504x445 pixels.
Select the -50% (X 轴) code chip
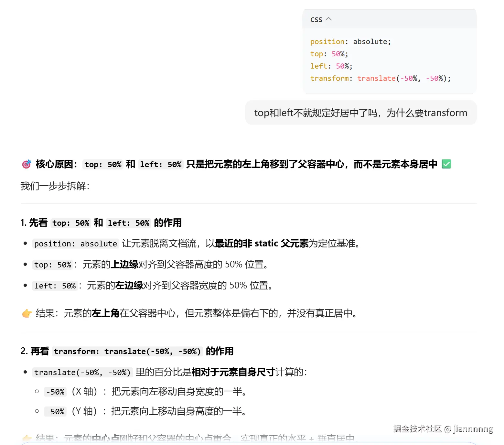click(55, 392)
